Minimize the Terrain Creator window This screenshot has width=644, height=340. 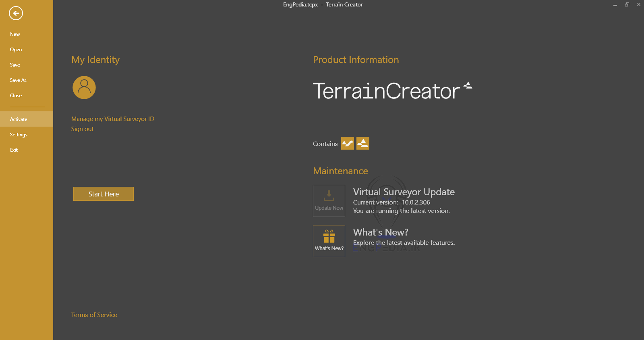[615, 5]
